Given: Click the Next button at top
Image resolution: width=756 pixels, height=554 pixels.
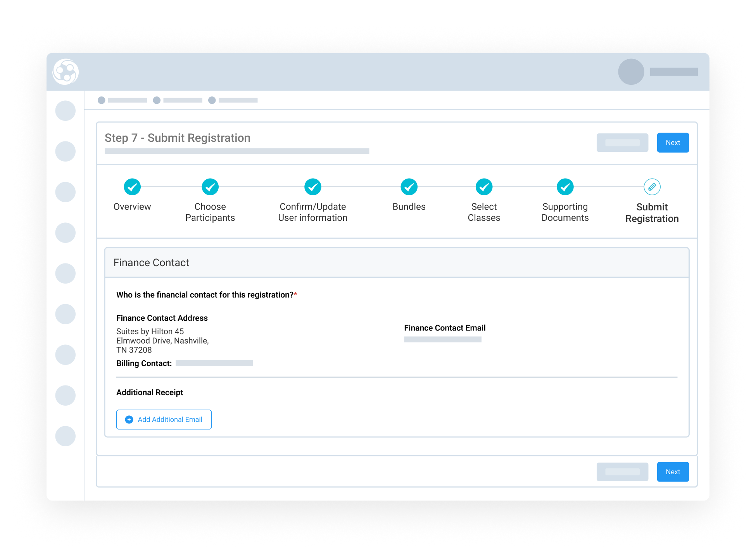Looking at the screenshot, I should (673, 143).
